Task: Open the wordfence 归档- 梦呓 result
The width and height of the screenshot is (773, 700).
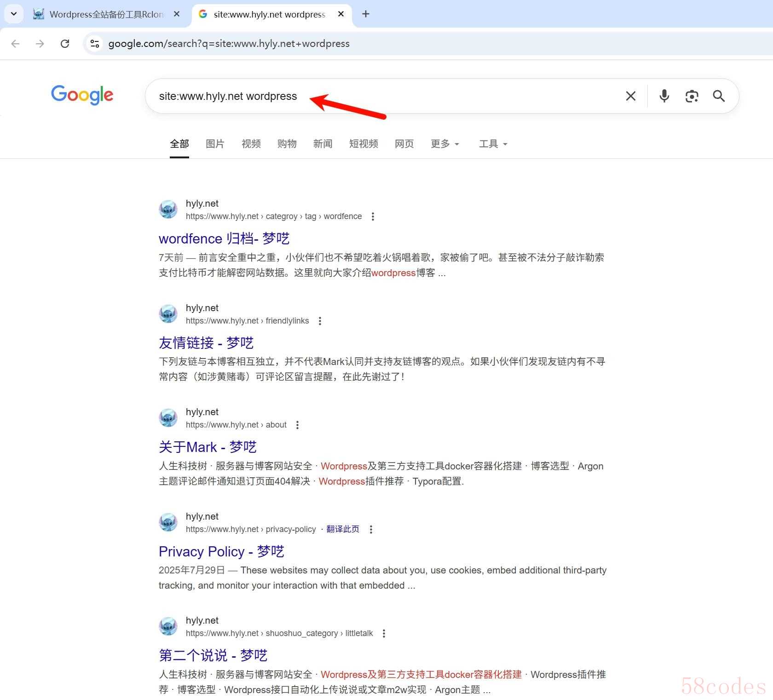Action: [224, 239]
